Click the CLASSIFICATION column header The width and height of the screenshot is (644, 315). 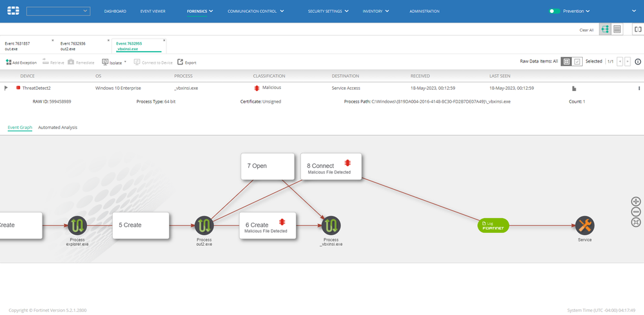(x=269, y=76)
